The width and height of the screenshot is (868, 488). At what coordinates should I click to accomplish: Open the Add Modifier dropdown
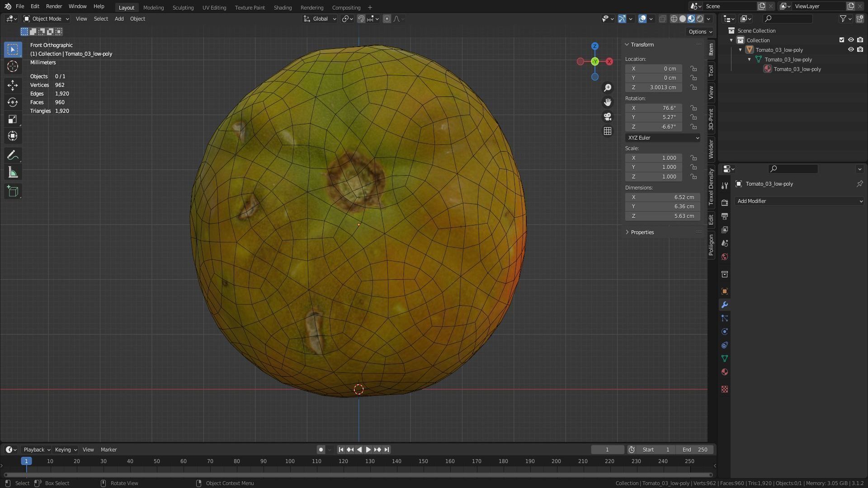(x=799, y=201)
